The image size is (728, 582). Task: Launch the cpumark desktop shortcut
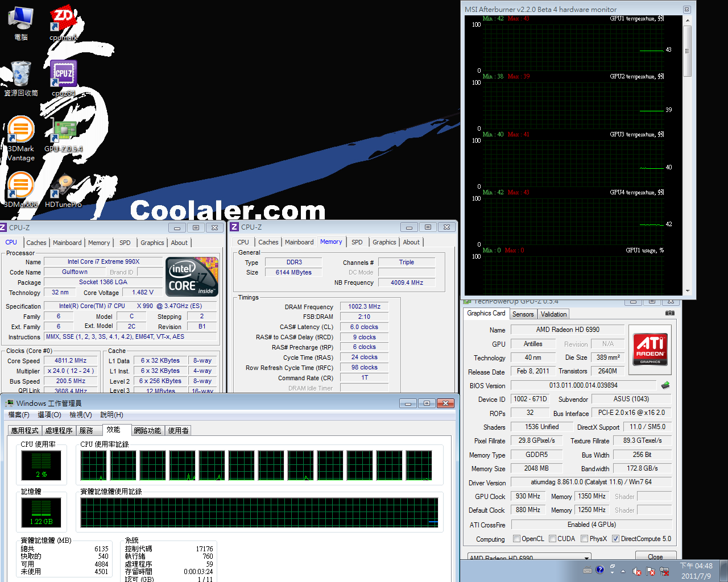pyautogui.click(x=63, y=23)
